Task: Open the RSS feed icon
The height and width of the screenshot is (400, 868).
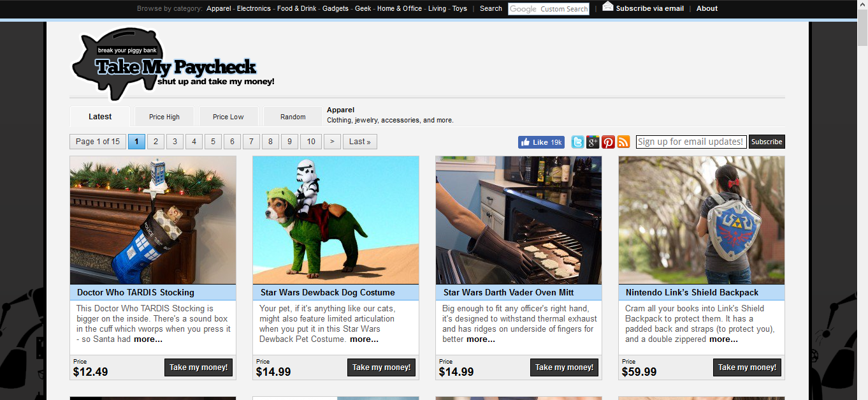Action: (623, 142)
